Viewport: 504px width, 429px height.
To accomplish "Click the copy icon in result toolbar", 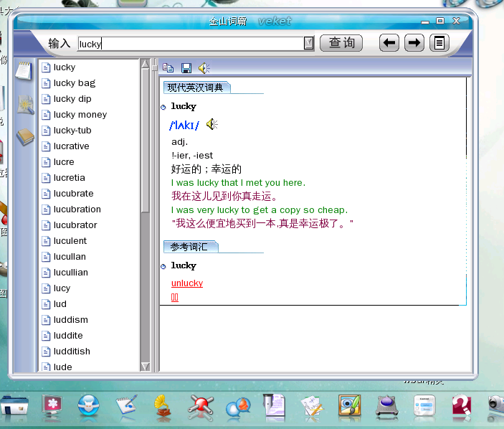I will point(168,68).
